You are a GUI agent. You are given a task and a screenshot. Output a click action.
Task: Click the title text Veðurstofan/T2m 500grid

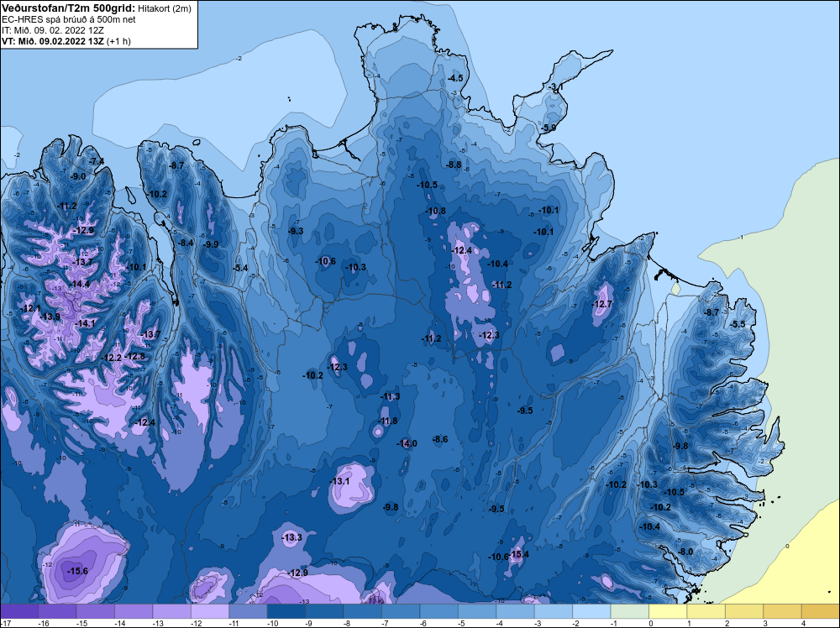[x=69, y=8]
